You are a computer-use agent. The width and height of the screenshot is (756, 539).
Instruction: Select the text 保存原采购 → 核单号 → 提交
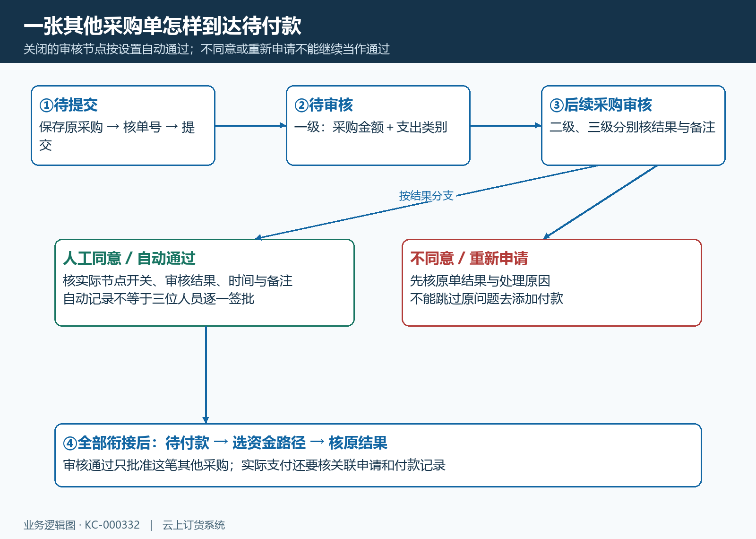[x=117, y=136]
